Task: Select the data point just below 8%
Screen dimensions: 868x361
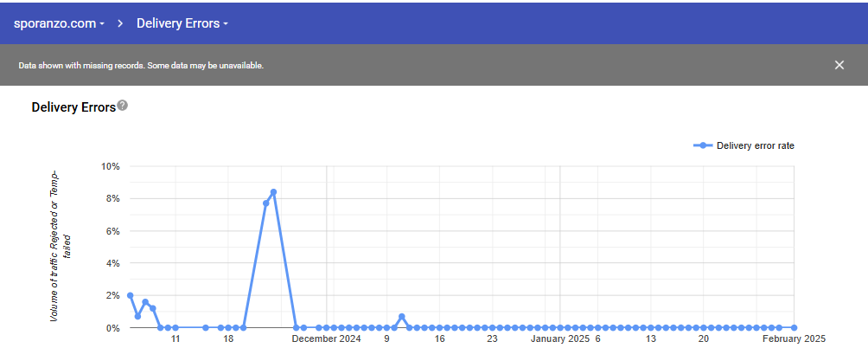Action: tap(265, 203)
